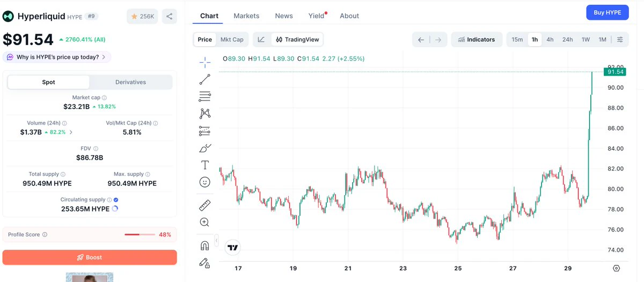Viewport: 644px width, 282px height.
Task: Open the News tab
Action: [x=284, y=16]
